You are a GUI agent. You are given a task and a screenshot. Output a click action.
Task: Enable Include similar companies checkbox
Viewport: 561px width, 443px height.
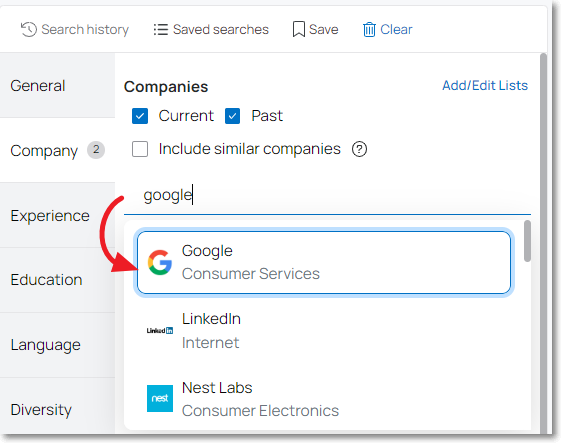pyautogui.click(x=140, y=149)
